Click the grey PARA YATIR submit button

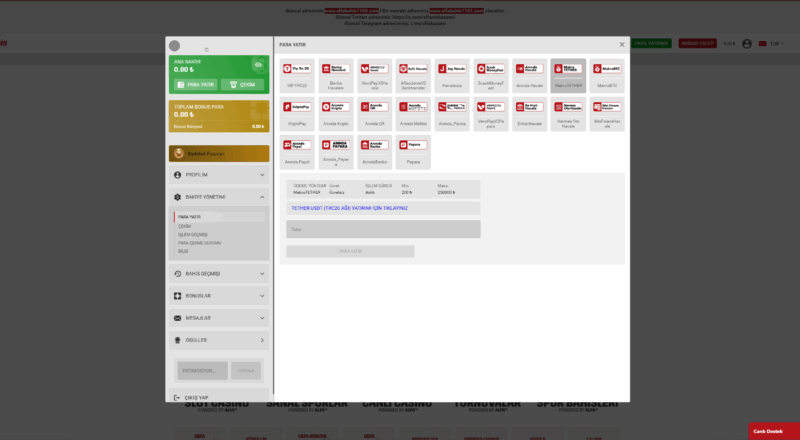pos(350,251)
